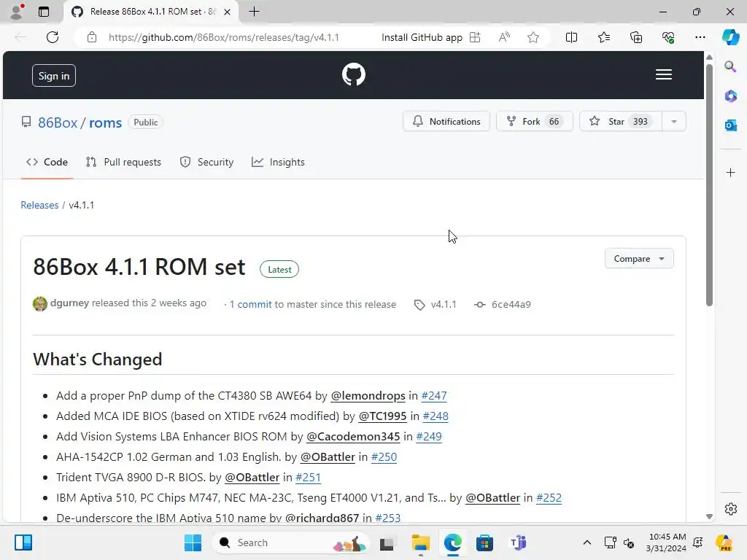Open the 86Box owner link
747x560 pixels.
coord(58,122)
